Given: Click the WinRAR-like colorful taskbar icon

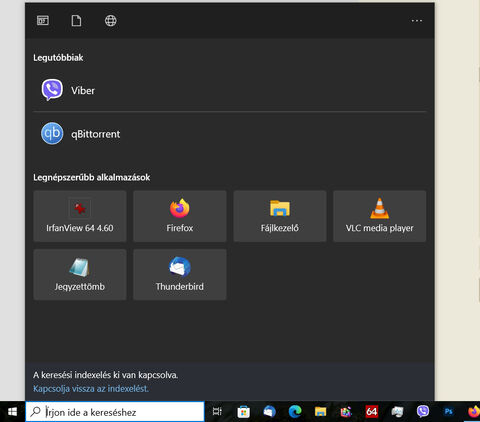Looking at the screenshot, I should click(346, 412).
